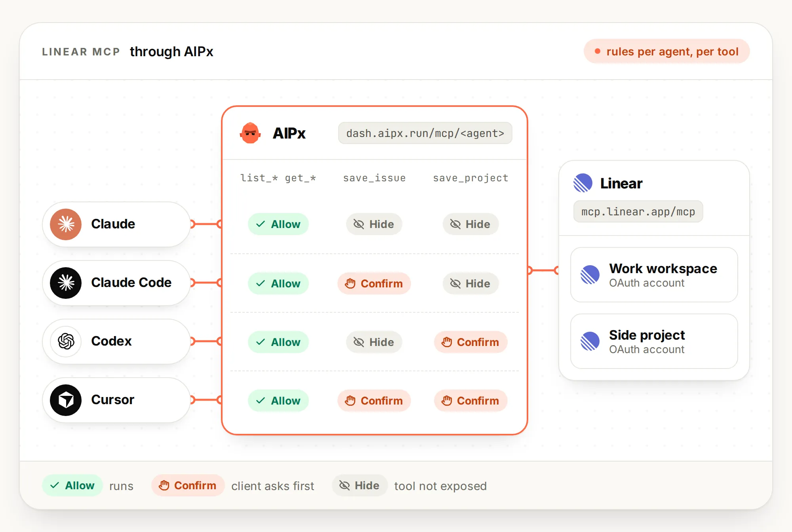Screen dimensions: 792x532
Task: Toggle Claude Code's list/get Allow rule
Action: [278, 283]
